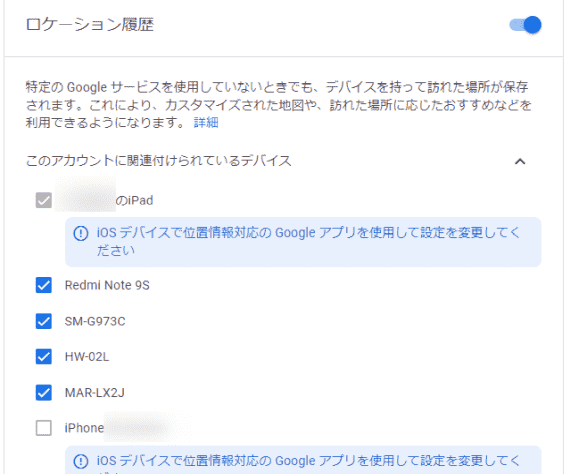
Task: Click the info icon under the iPhone entry
Action: coord(81,461)
